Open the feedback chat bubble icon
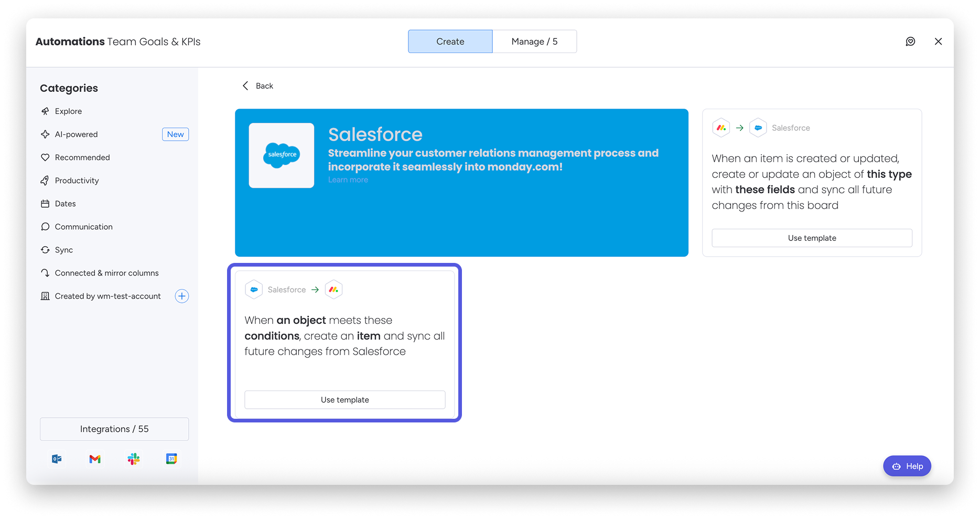This screenshot has height=519, width=980. [x=910, y=41]
